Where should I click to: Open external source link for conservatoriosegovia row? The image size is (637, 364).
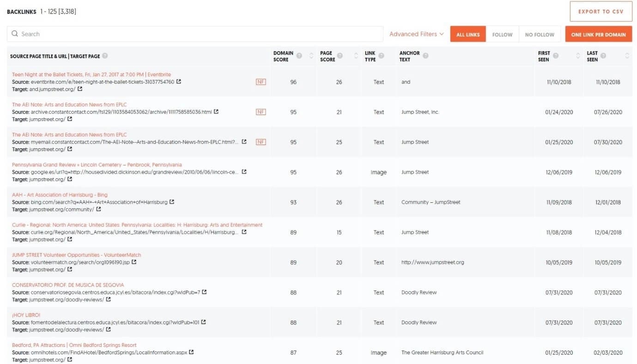click(x=204, y=292)
